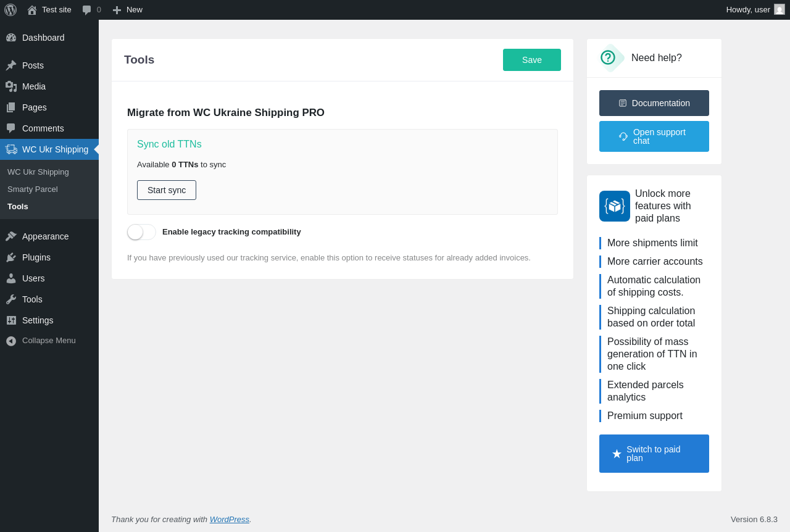This screenshot has width=790, height=532.
Task: Click the WC Ukr Shipping truck icon
Action: point(11,149)
